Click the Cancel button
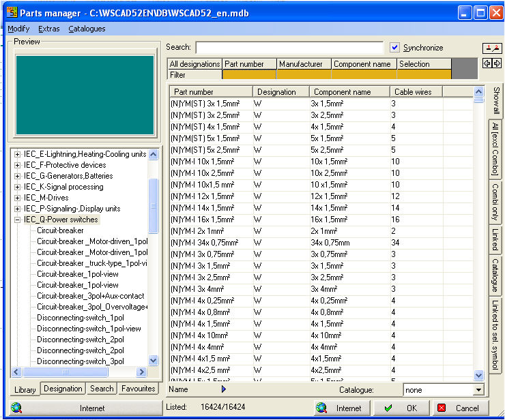Image resolution: width=505 pixels, height=420 pixels. coord(461,408)
